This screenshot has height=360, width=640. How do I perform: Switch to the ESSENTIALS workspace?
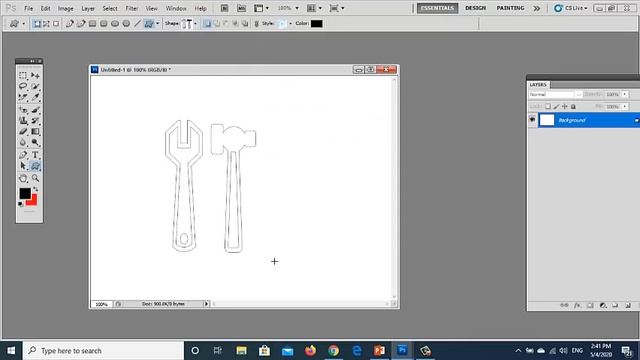(437, 8)
